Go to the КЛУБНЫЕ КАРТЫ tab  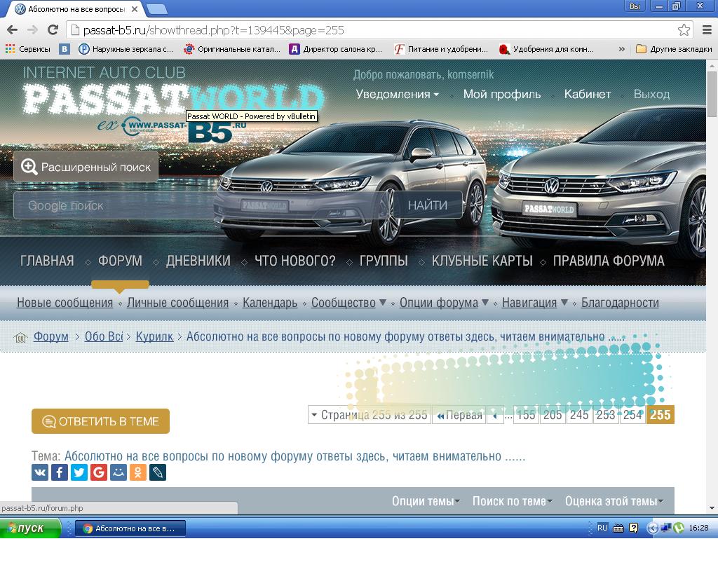[482, 261]
